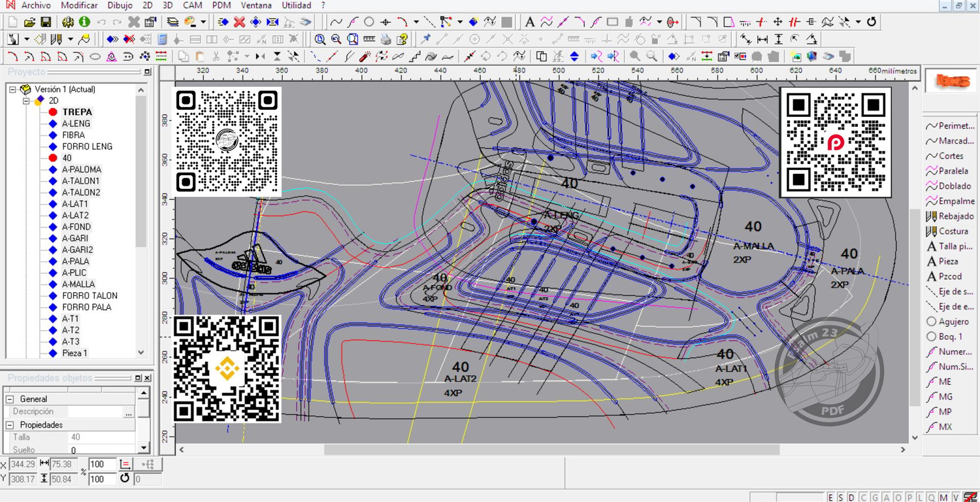Click the horizontal dimension measure icon
The height and width of the screenshot is (502, 980).
coord(762,39)
